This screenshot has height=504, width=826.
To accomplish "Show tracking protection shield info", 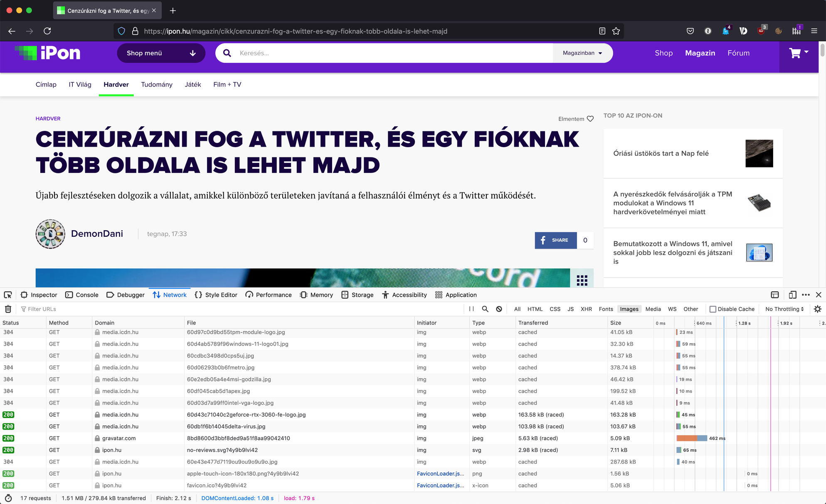I will tap(121, 31).
